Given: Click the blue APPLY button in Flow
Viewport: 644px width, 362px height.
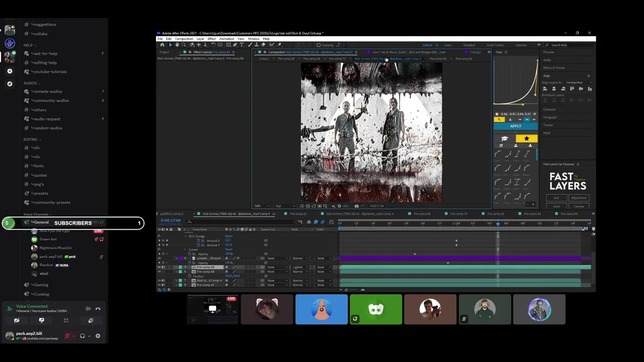Looking at the screenshot, I should (516, 126).
